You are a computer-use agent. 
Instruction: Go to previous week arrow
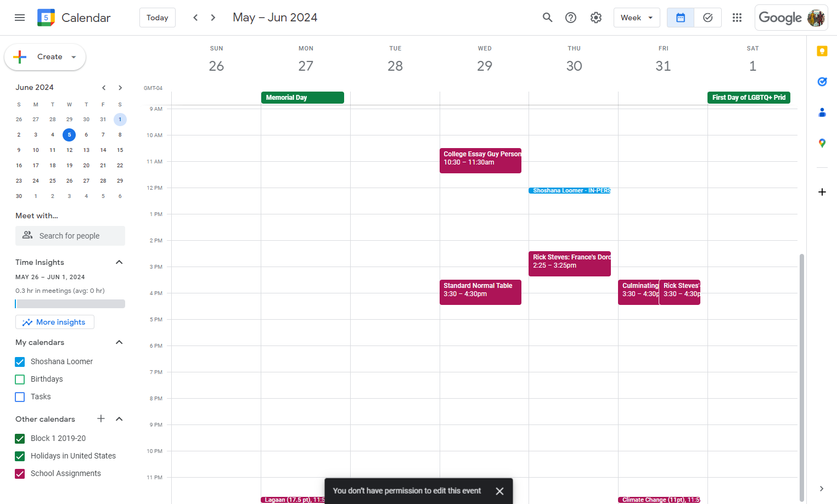(x=195, y=18)
